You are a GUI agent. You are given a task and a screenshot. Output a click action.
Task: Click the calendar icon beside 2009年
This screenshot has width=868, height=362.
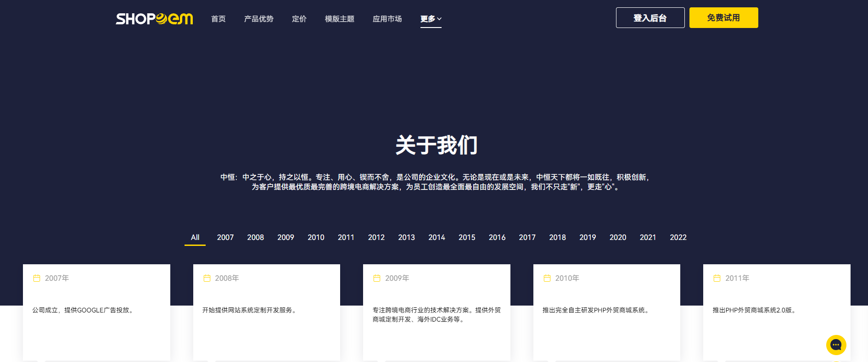coord(377,278)
